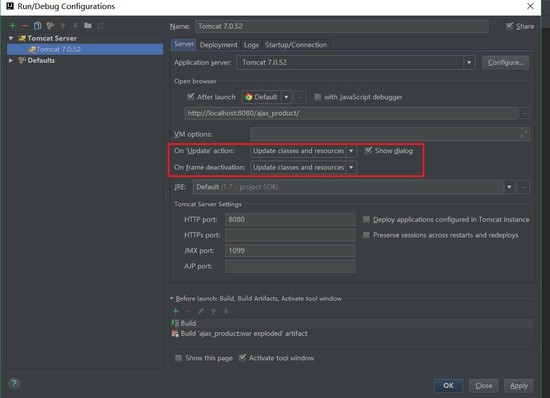This screenshot has width=550, height=398.
Task: Click the JMX port field
Action: 290,251
